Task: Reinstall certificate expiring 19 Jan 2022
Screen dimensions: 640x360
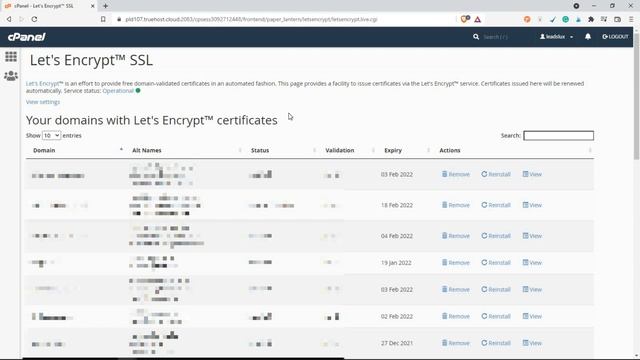Action: [496, 263]
